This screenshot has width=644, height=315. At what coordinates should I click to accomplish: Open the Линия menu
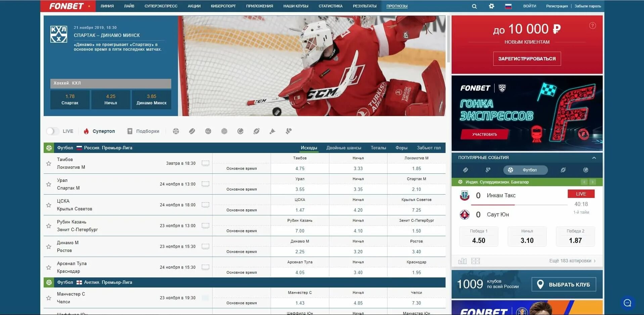[107, 6]
